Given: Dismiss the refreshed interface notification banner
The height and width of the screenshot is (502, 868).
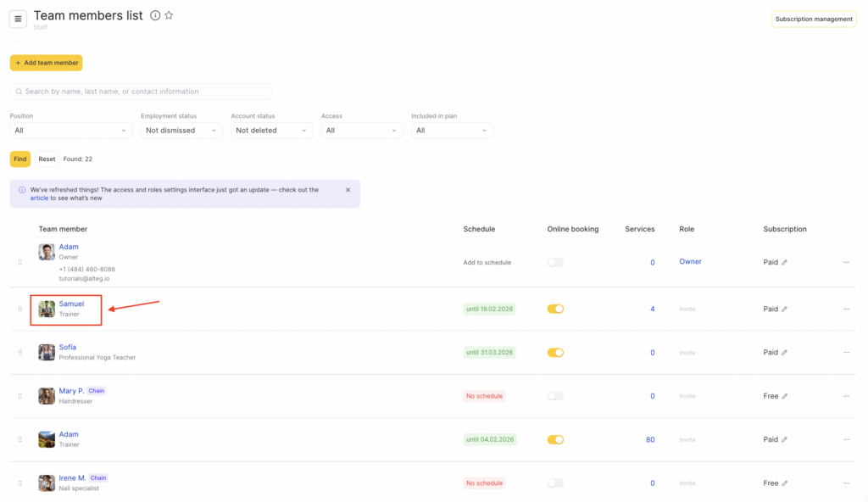Looking at the screenshot, I should point(348,190).
